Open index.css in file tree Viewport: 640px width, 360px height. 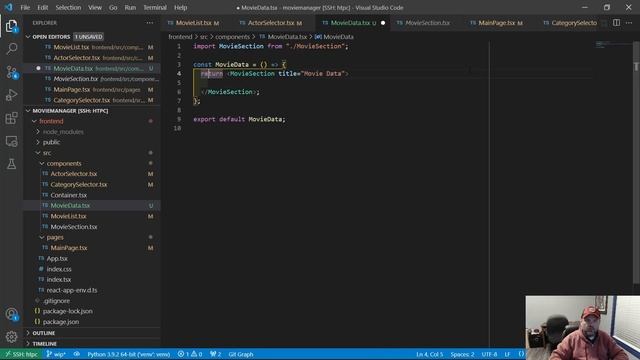tap(59, 269)
